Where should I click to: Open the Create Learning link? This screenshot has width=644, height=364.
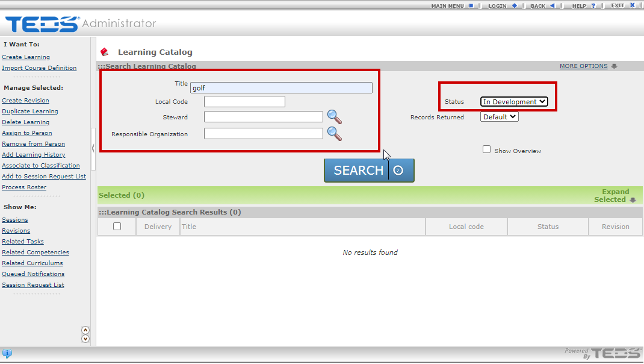(x=26, y=57)
